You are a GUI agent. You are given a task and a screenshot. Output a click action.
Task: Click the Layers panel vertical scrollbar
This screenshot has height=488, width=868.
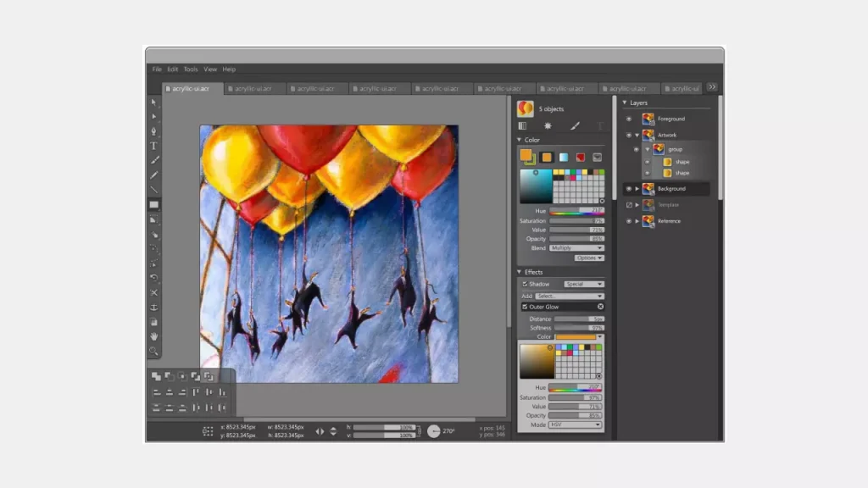tap(721, 148)
